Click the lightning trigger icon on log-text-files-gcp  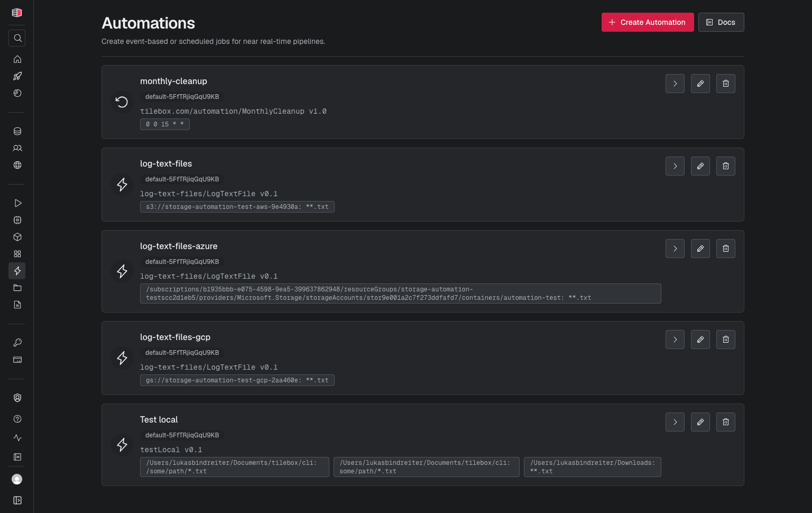122,358
